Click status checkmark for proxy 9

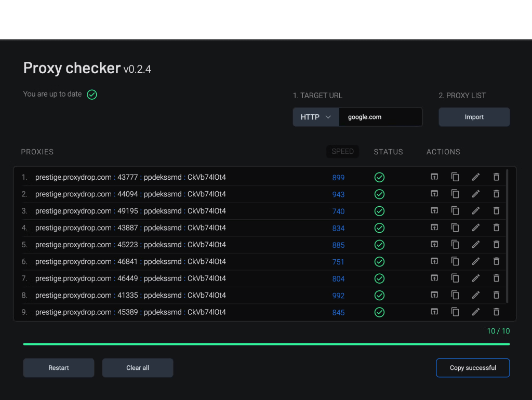point(379,312)
